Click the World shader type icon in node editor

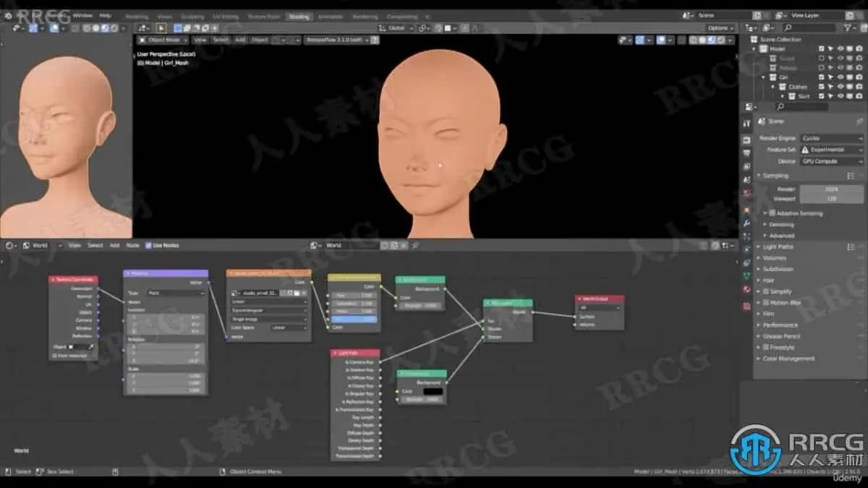click(26, 245)
